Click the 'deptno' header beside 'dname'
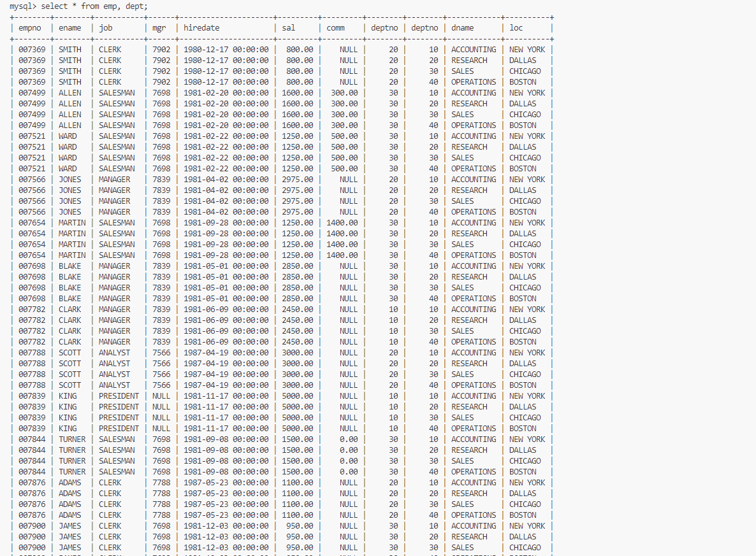 [425, 28]
